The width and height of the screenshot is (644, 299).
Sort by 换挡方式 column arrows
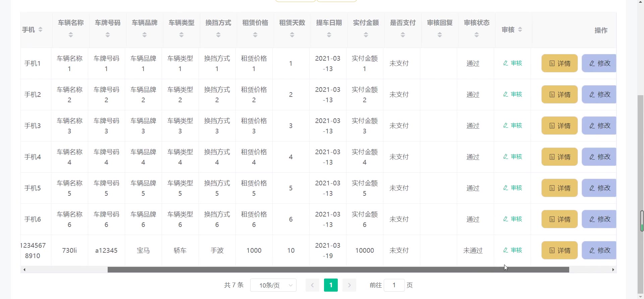coord(218,35)
